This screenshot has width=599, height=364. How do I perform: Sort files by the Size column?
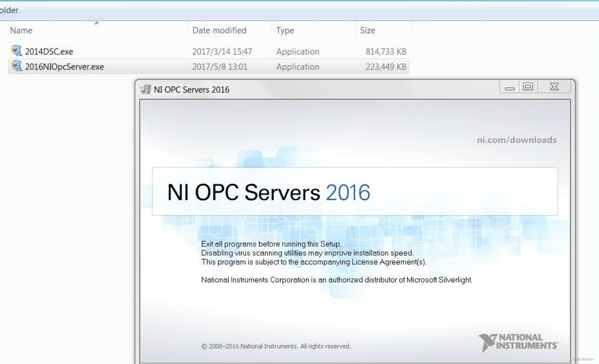pos(367,30)
